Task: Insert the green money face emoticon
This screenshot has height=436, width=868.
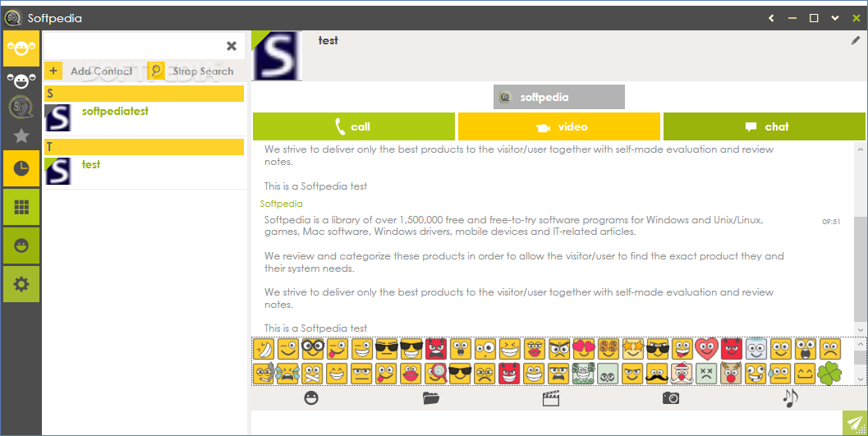Action: tap(584, 374)
